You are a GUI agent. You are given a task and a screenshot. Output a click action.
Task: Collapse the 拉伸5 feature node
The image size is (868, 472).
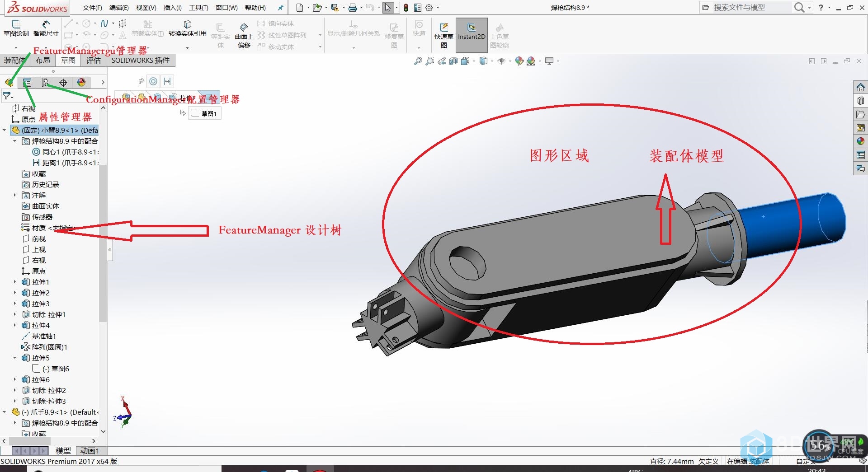[14, 358]
